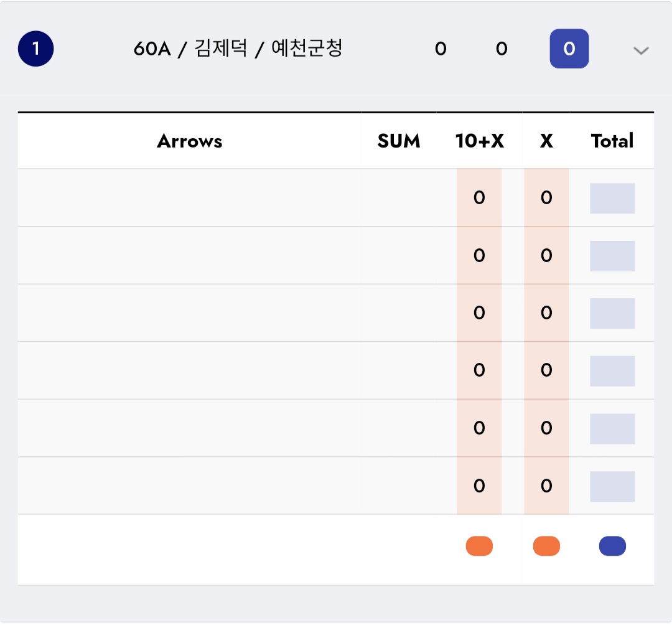Click the Arrows column header
This screenshot has width=672, height=625.
(189, 141)
